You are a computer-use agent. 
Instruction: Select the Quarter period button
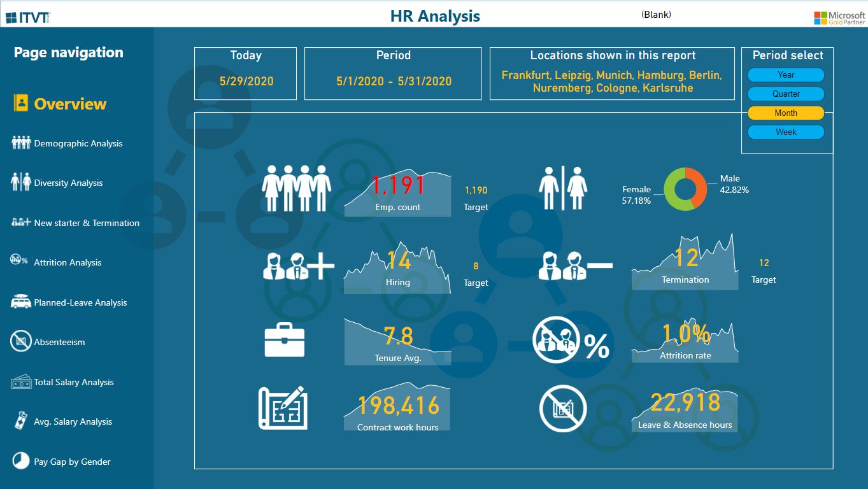(x=786, y=94)
